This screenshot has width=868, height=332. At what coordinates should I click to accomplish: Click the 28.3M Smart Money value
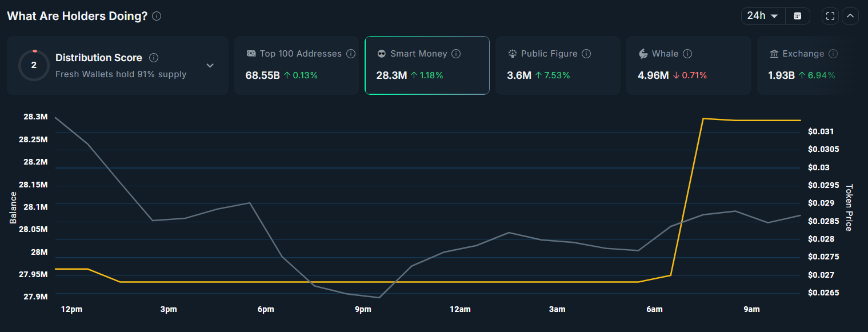pos(391,75)
